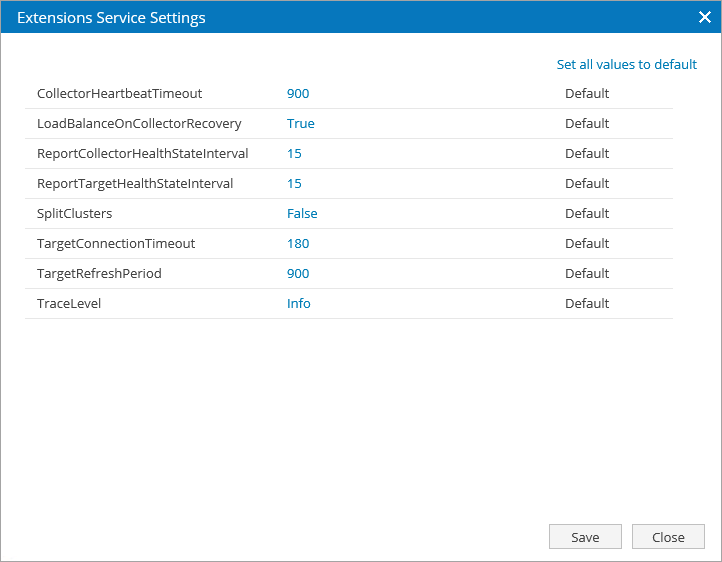Edit CollectorHeartbeatTimeout value 900
The image size is (722, 562).
pyautogui.click(x=298, y=94)
